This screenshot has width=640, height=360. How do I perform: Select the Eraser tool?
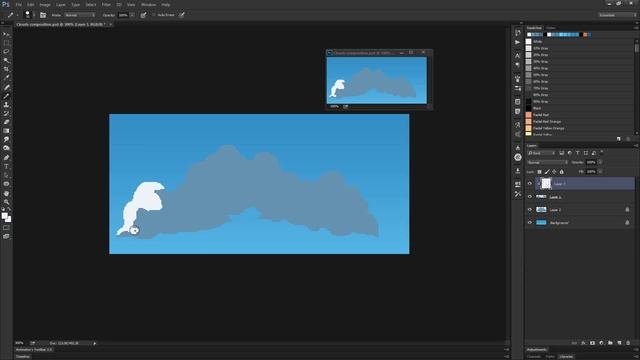[6, 122]
